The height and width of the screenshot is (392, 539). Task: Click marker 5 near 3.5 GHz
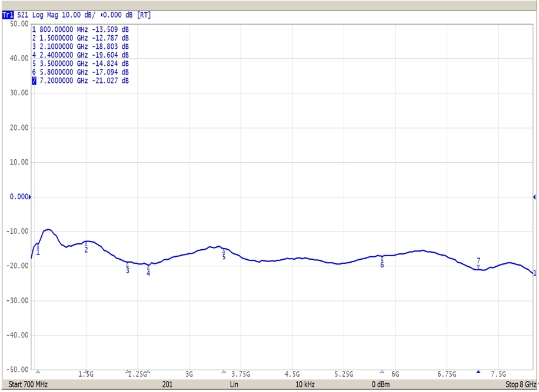click(224, 254)
